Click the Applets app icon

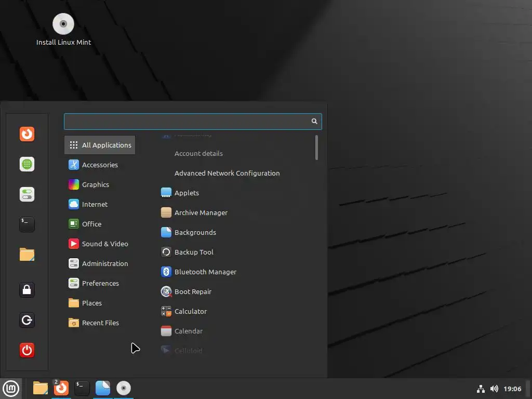click(166, 193)
